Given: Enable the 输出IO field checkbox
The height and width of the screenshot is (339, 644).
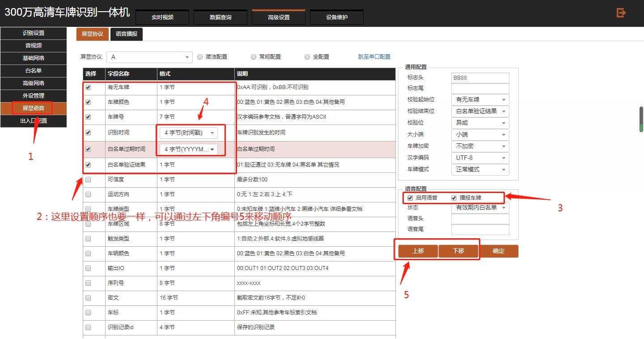Looking at the screenshot, I should 88,268.
